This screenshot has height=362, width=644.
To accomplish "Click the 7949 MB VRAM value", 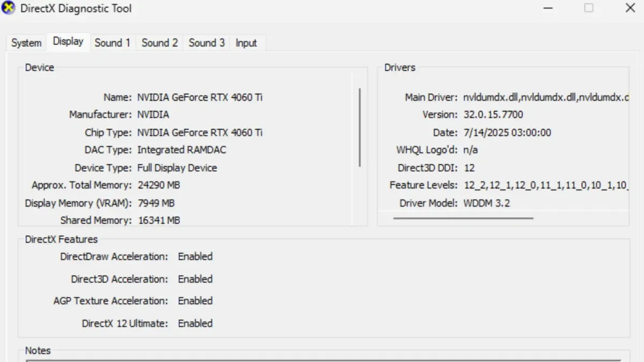I will point(156,203).
